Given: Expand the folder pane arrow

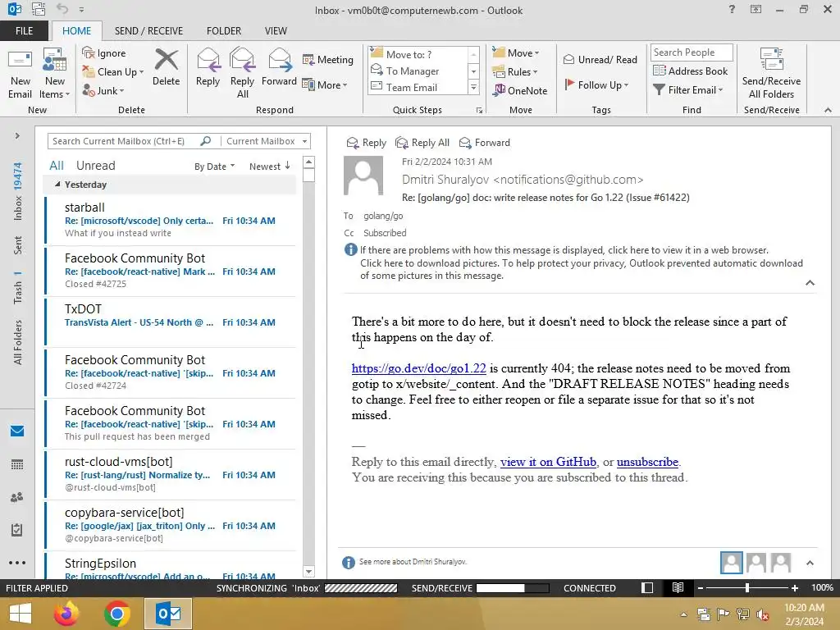Looking at the screenshot, I should click(x=17, y=135).
